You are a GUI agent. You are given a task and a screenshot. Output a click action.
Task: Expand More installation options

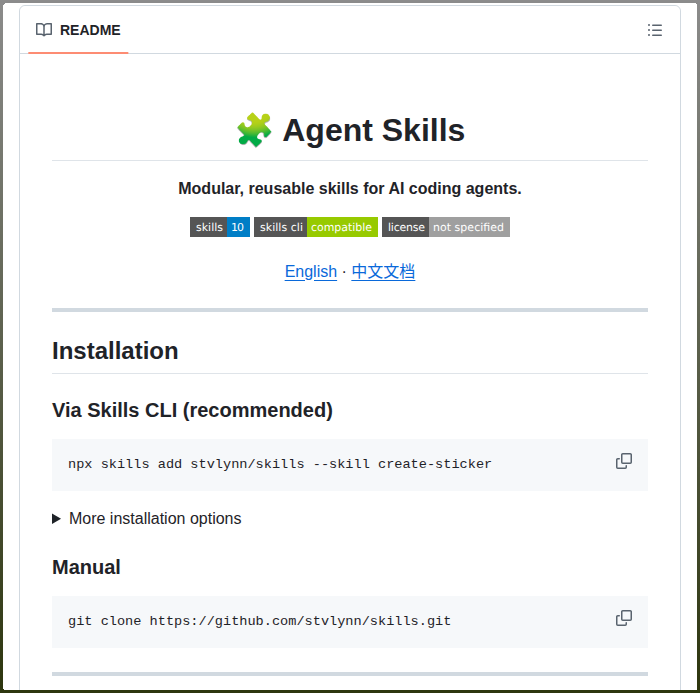pos(147,518)
